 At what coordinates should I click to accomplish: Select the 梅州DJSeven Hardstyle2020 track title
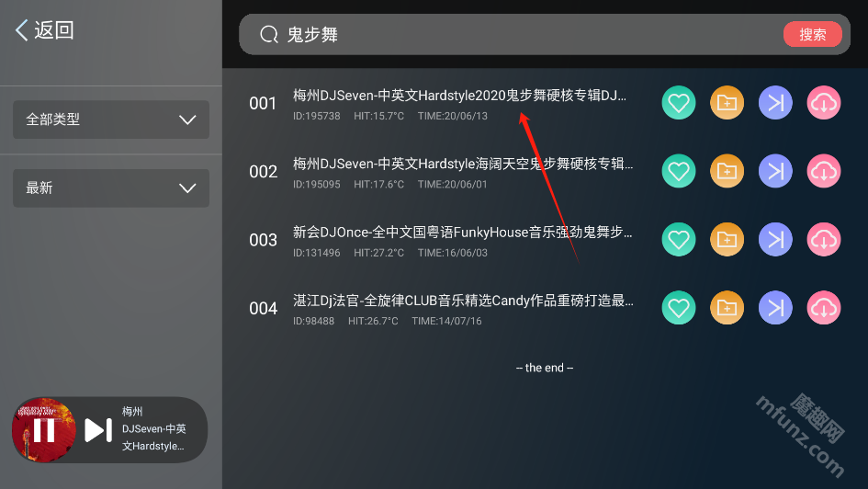(459, 96)
